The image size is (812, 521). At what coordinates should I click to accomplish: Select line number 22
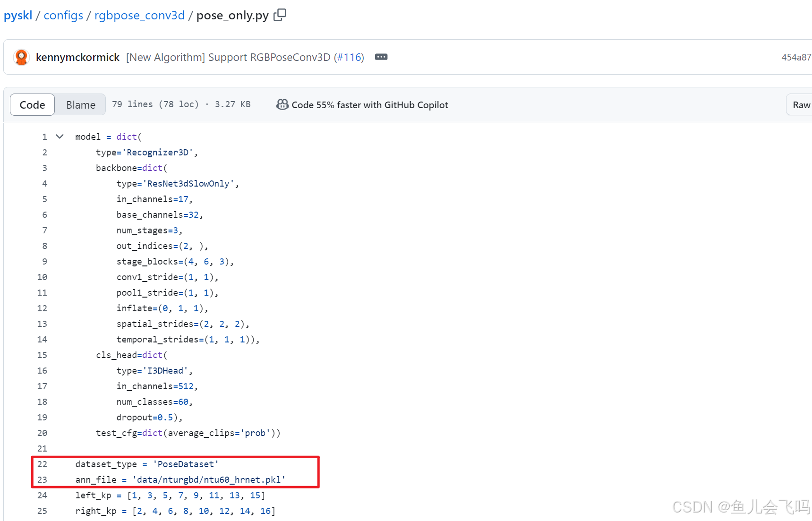pyautogui.click(x=42, y=464)
